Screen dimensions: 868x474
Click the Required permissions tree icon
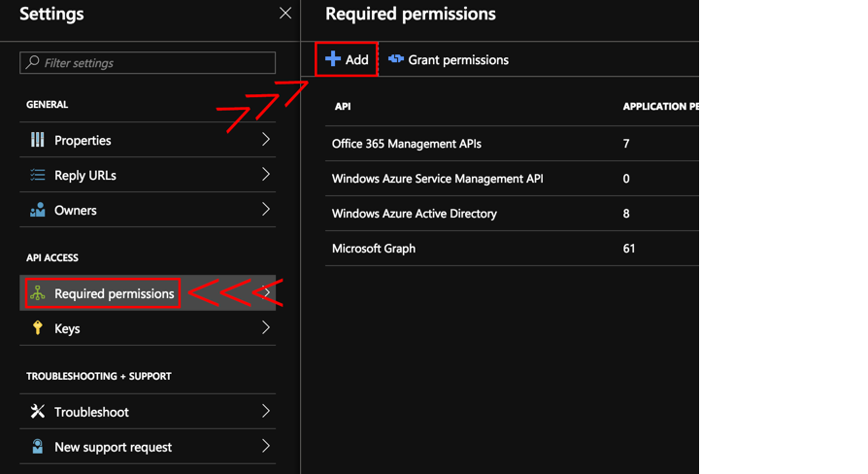[38, 293]
